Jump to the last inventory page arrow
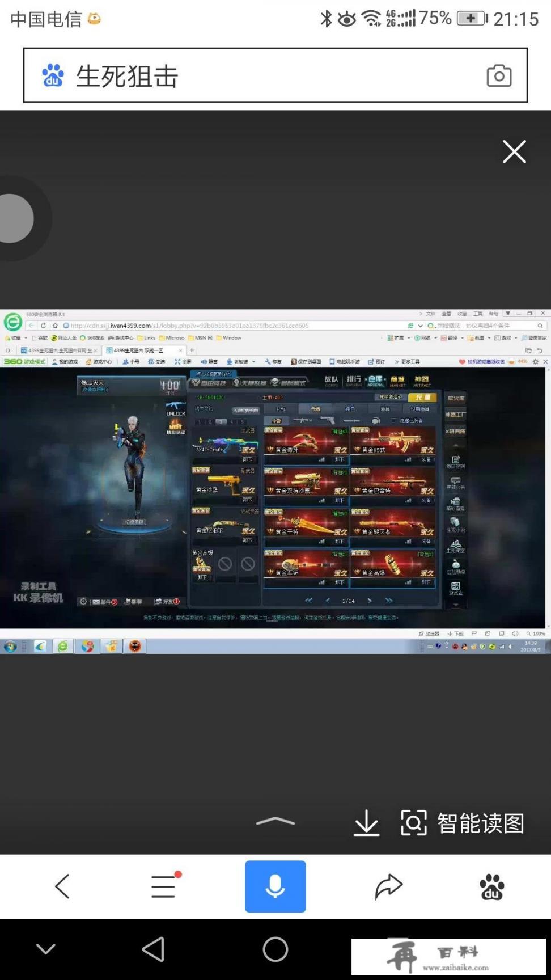 (x=389, y=600)
